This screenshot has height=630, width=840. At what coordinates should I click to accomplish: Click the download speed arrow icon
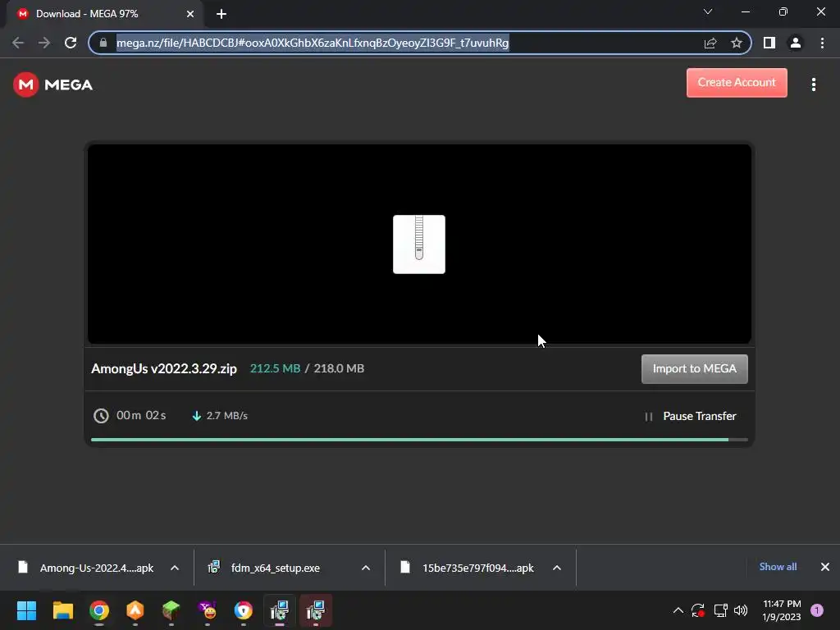pyautogui.click(x=197, y=416)
